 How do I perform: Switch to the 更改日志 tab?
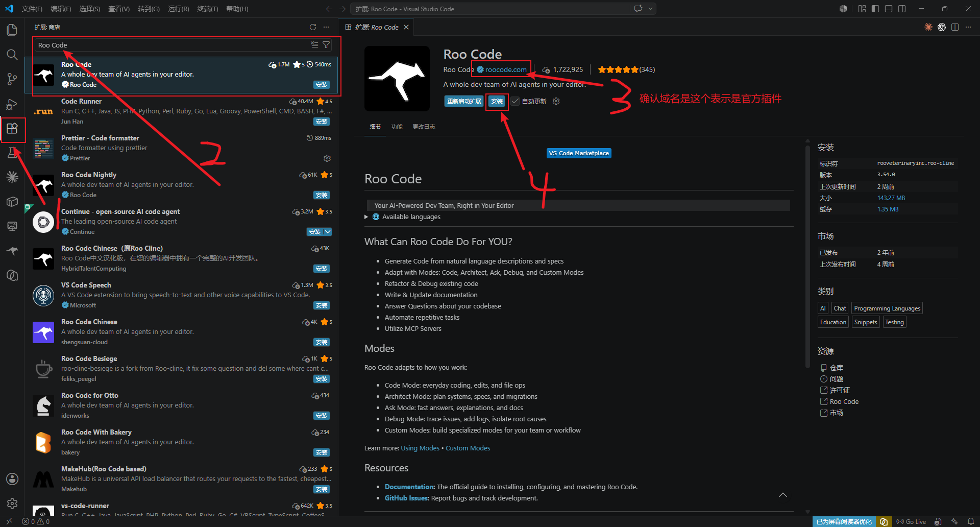coord(424,127)
